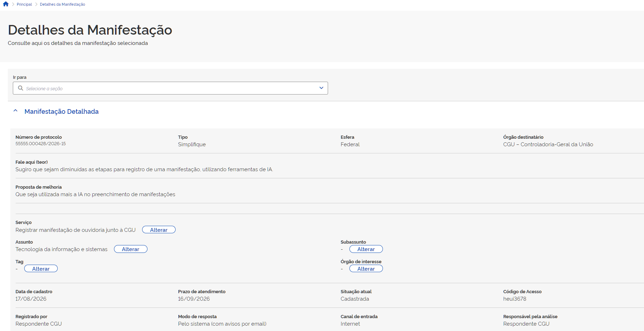Open the section selector dropdown arrow

[x=321, y=88]
